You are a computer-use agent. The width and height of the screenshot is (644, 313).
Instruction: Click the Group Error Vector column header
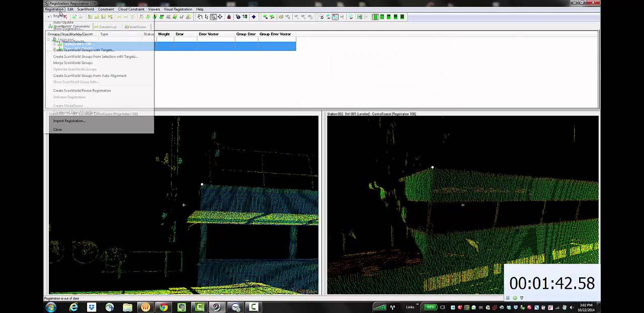click(x=275, y=34)
